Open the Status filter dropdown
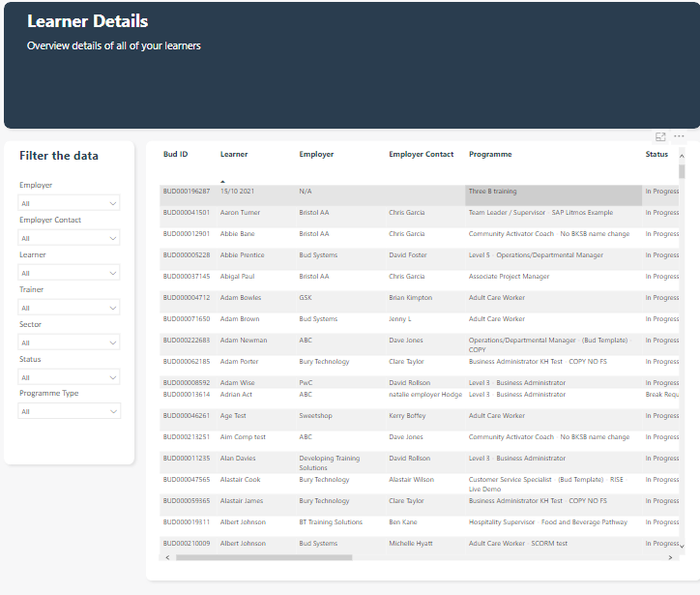Screen dimensions: 700x595 (x=70, y=377)
